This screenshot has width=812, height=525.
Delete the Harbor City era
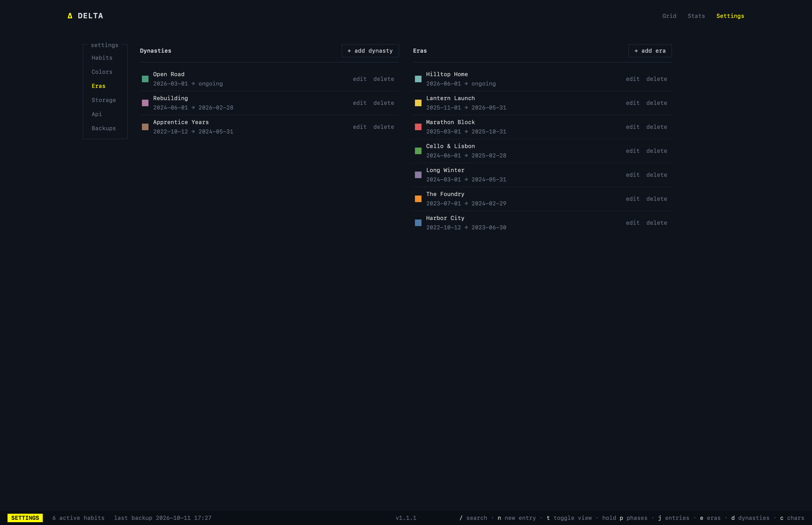(x=657, y=223)
